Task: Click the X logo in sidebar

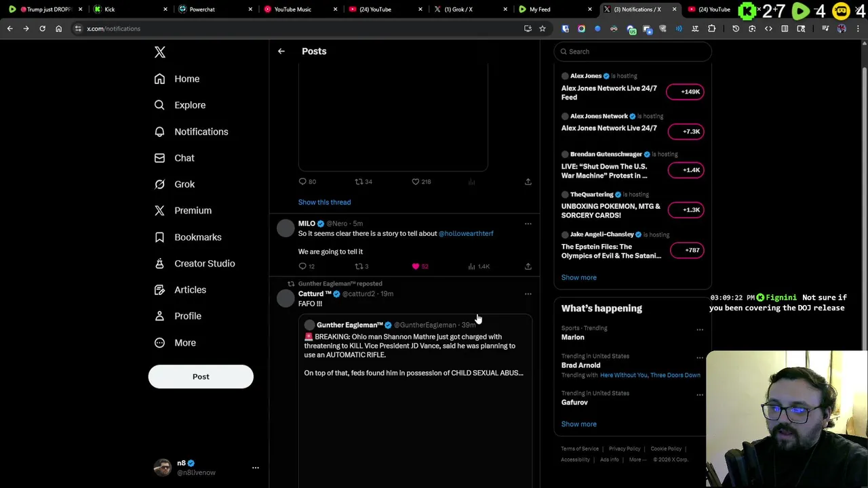Action: [160, 52]
